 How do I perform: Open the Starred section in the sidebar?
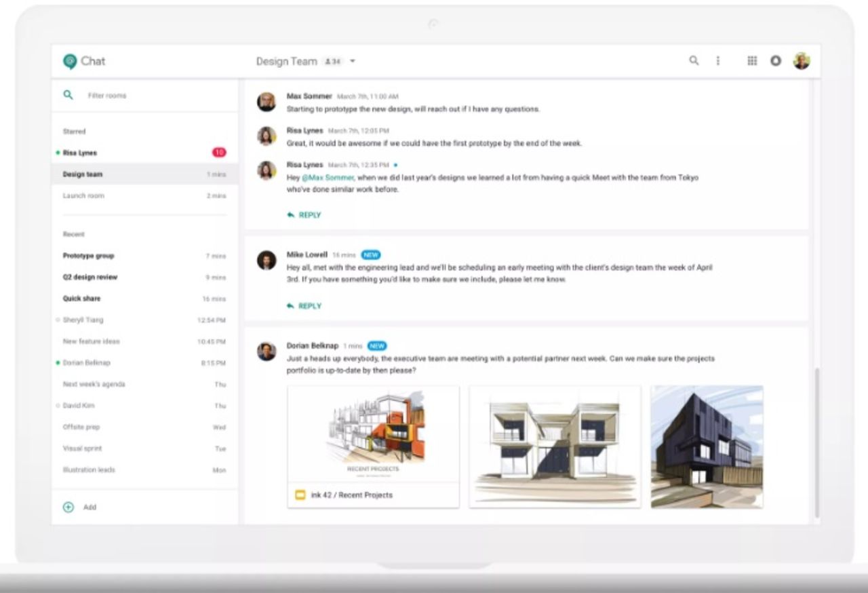74,131
